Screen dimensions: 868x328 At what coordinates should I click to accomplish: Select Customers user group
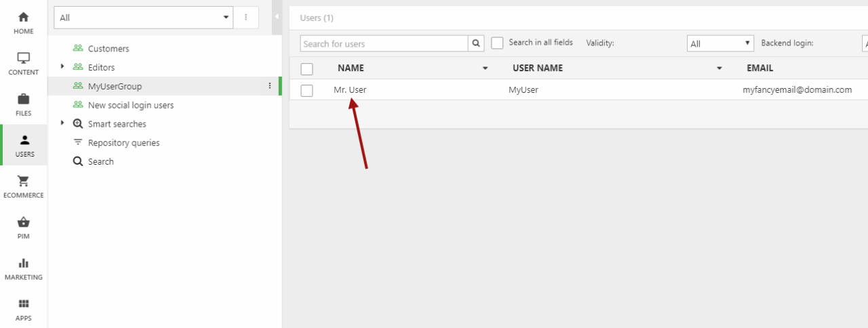tap(108, 49)
